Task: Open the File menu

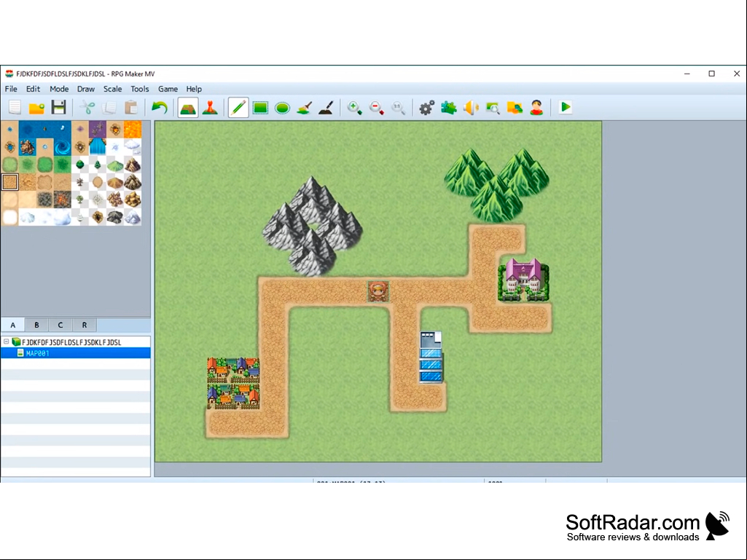Action: pos(11,89)
